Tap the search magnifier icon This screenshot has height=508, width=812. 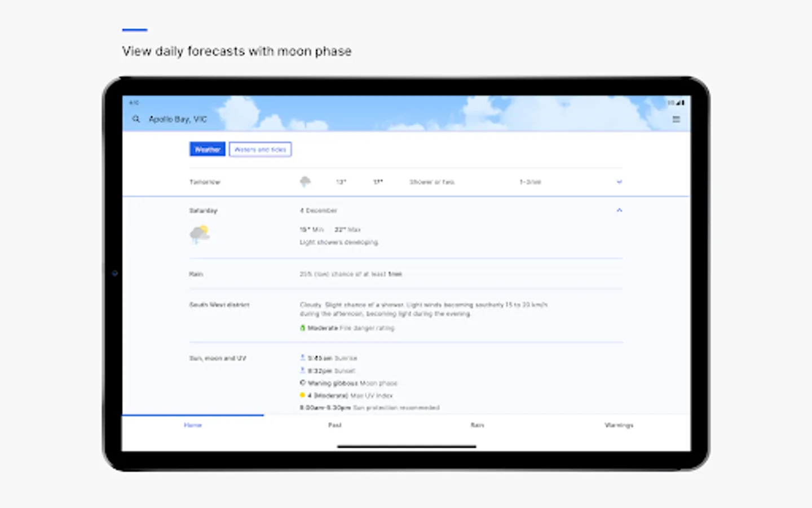pyautogui.click(x=136, y=119)
